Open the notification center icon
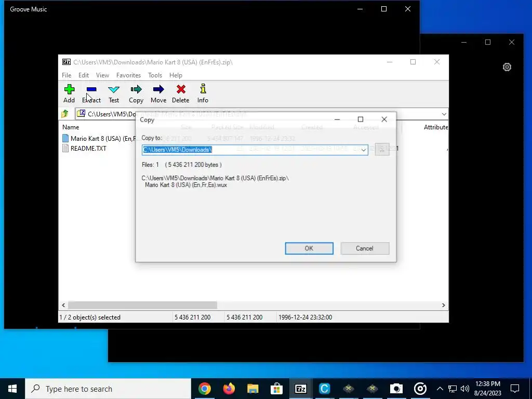532x399 pixels. click(515, 389)
